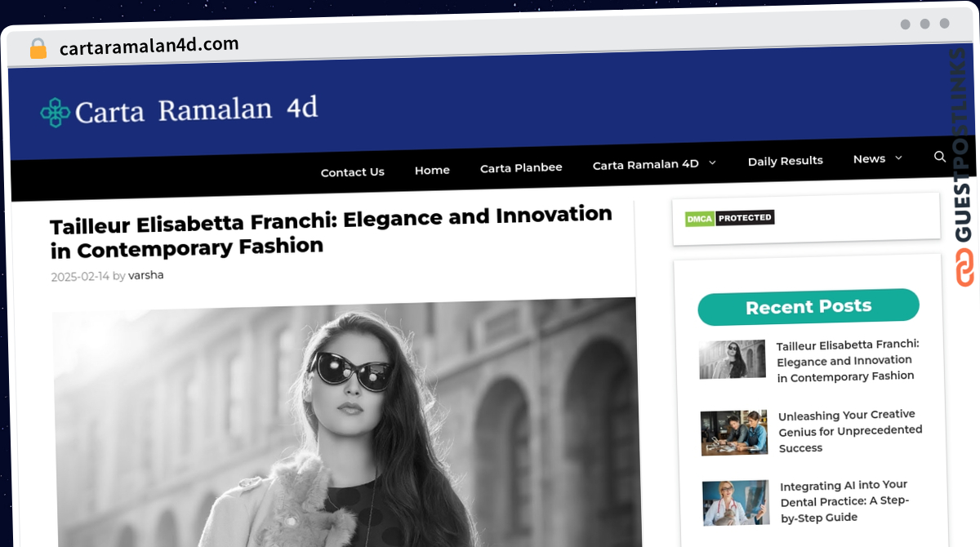This screenshot has height=547, width=980.
Task: Click the Carta Ramalan 4d site title
Action: (x=197, y=109)
